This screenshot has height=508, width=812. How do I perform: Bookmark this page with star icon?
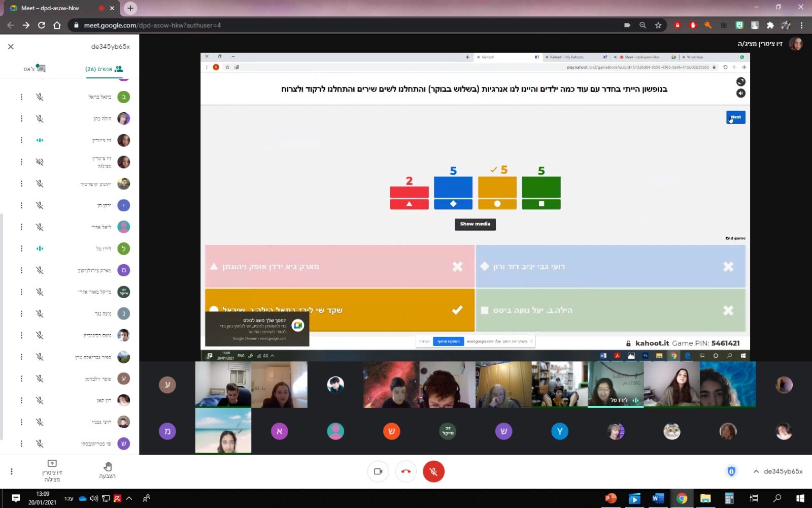pyautogui.click(x=658, y=25)
